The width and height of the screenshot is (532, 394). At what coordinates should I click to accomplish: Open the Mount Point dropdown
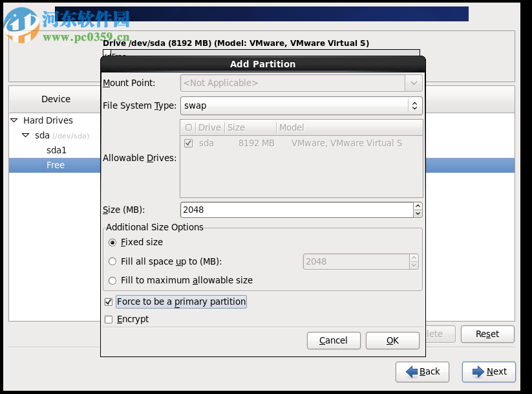414,83
